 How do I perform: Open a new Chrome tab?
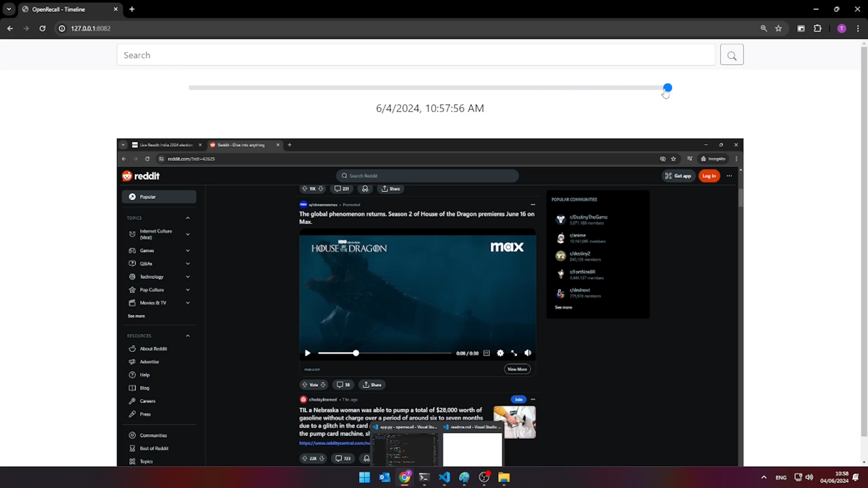(x=132, y=9)
